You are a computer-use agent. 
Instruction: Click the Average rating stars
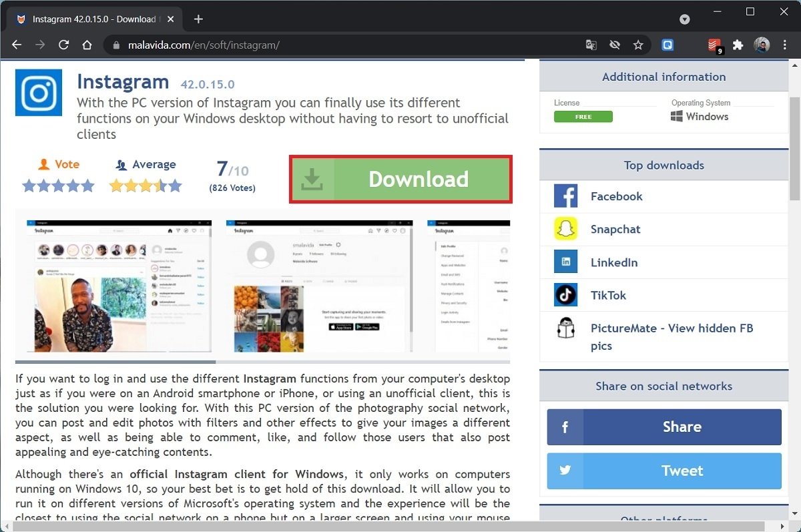pyautogui.click(x=146, y=186)
